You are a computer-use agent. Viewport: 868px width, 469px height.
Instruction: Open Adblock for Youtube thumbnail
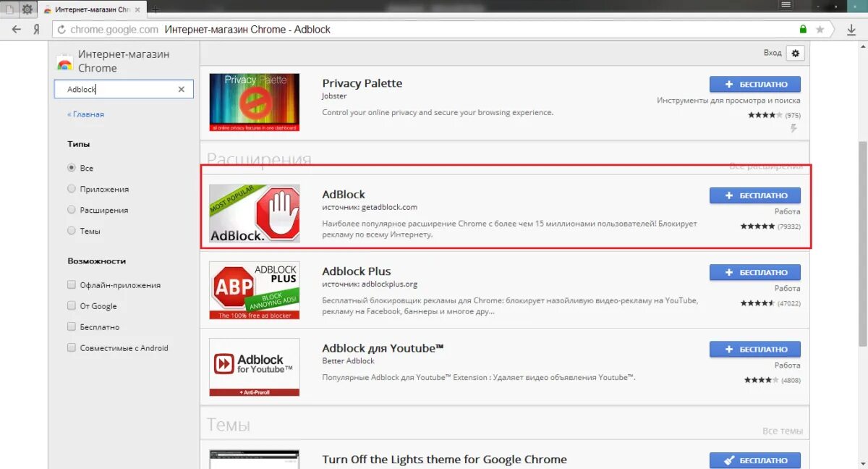tap(254, 367)
